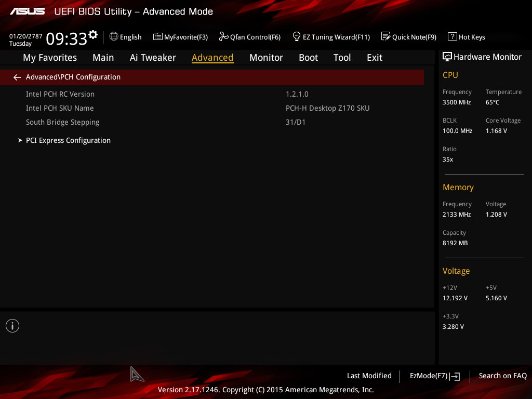Open Qfan Control(F6)
This screenshot has height=399, width=532.
[x=255, y=37]
